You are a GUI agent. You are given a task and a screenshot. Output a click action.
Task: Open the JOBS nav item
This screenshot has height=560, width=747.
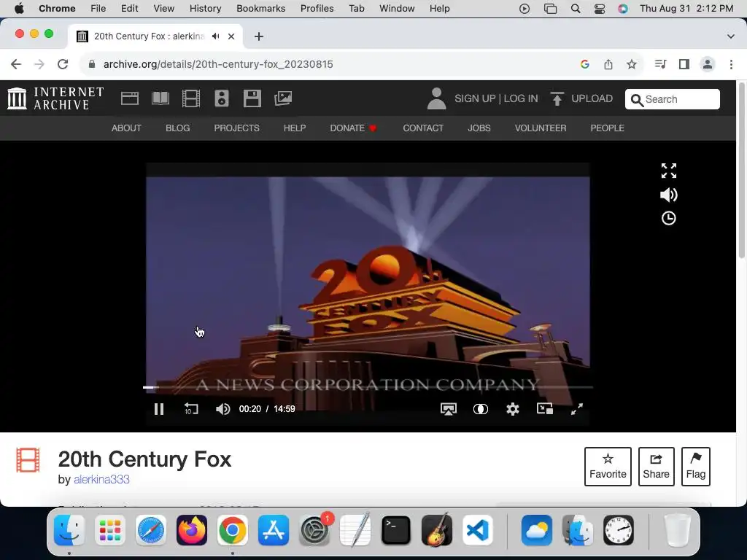479,128
